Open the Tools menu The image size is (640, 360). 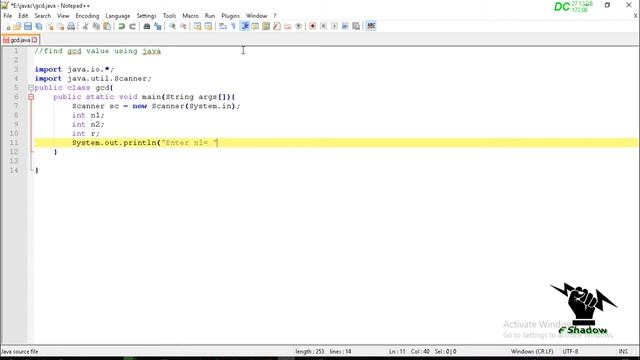click(x=169, y=16)
